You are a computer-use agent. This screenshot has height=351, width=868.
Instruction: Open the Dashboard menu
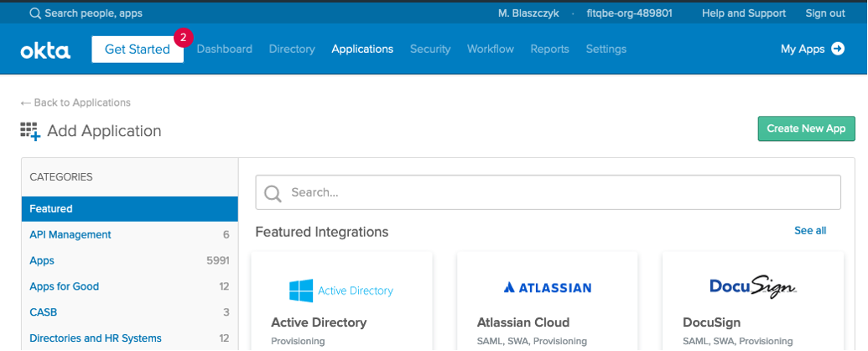point(224,49)
